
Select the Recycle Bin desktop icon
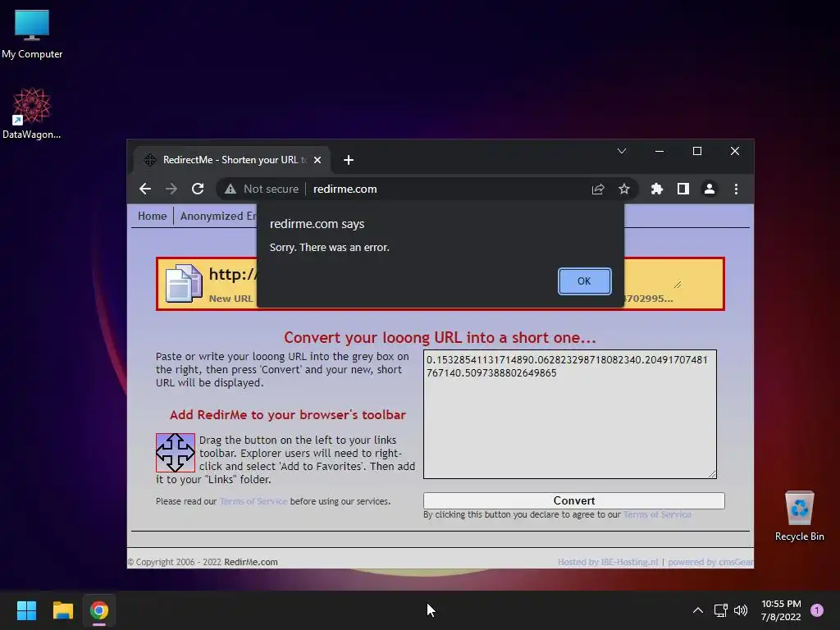tap(799, 517)
